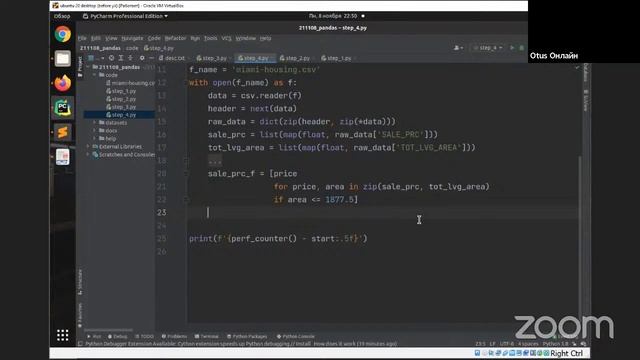This screenshot has width=640, height=360.
Task: Open Google Chrome from the dock
Action: click(62, 34)
